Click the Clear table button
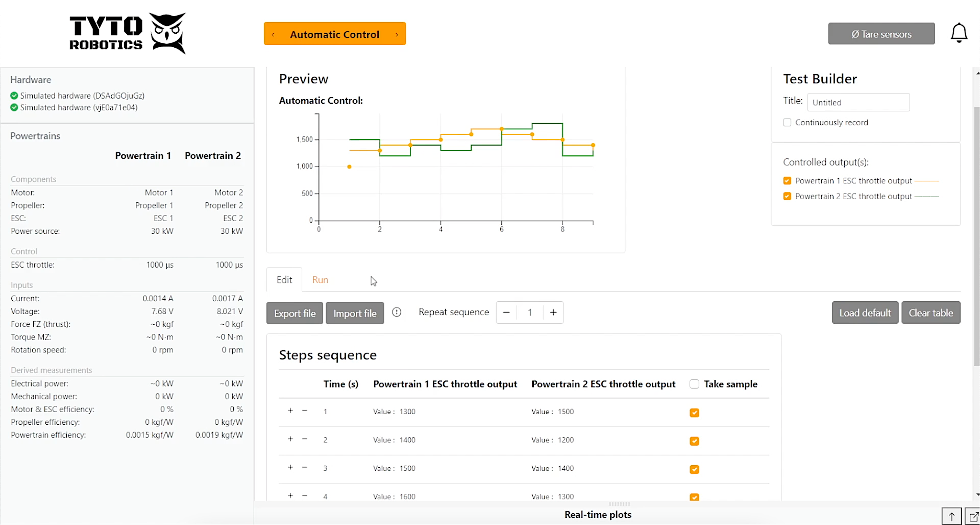The image size is (980, 525). click(x=930, y=312)
